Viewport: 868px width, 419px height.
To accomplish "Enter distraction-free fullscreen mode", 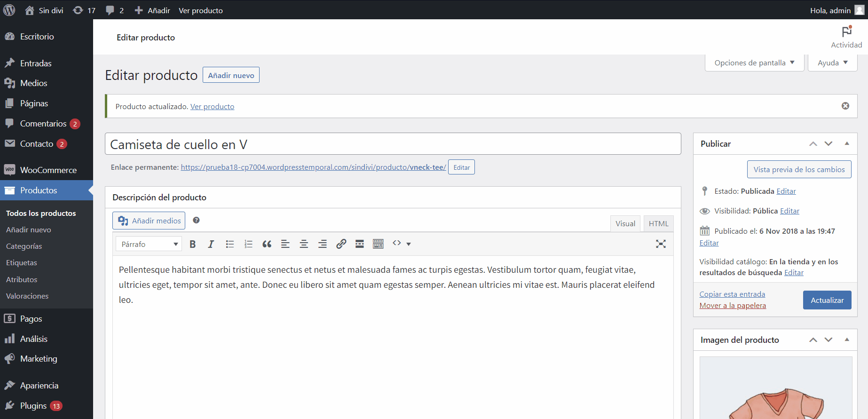I will (x=661, y=244).
